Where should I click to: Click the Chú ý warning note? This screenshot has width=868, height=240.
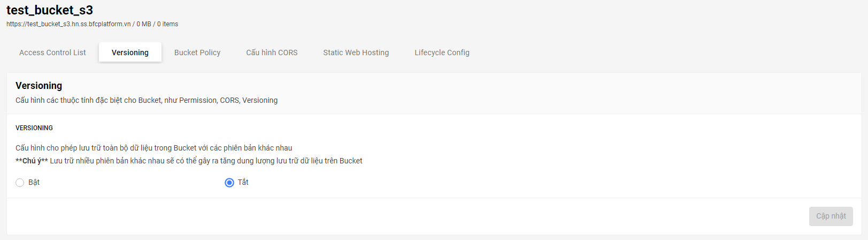tap(189, 161)
